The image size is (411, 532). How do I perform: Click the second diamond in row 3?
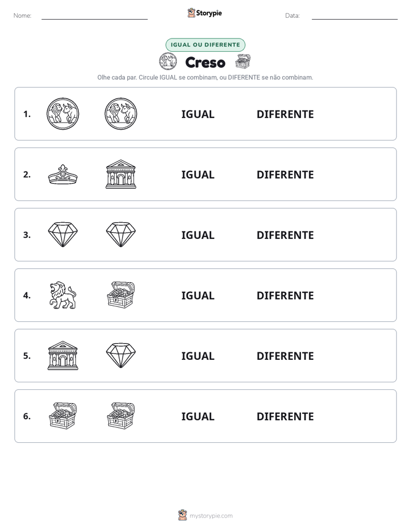pyautogui.click(x=121, y=234)
